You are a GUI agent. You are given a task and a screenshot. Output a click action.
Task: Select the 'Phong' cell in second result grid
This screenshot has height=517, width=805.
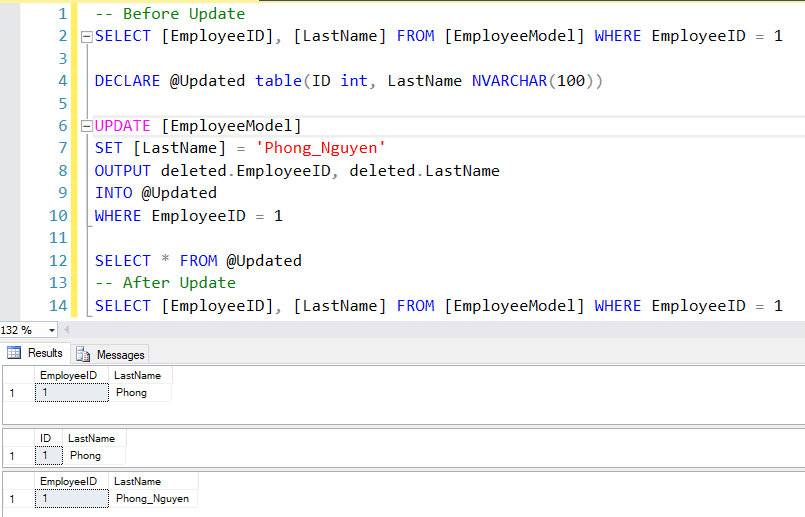[x=94, y=456]
